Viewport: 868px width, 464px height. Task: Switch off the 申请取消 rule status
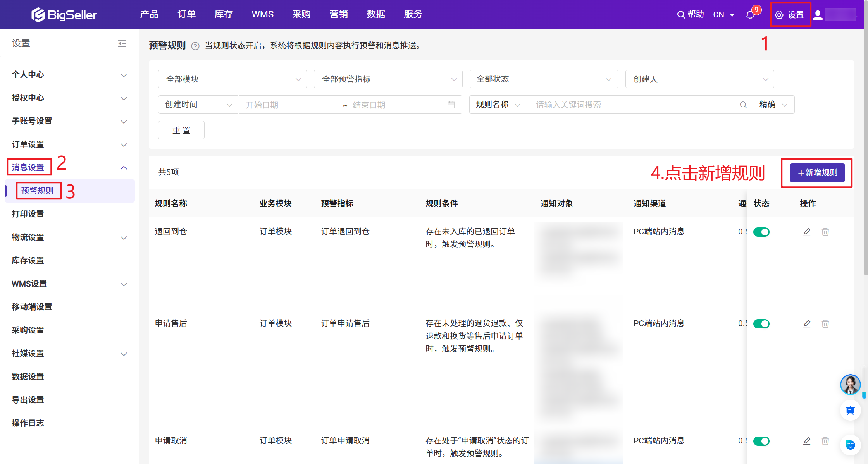click(761, 441)
